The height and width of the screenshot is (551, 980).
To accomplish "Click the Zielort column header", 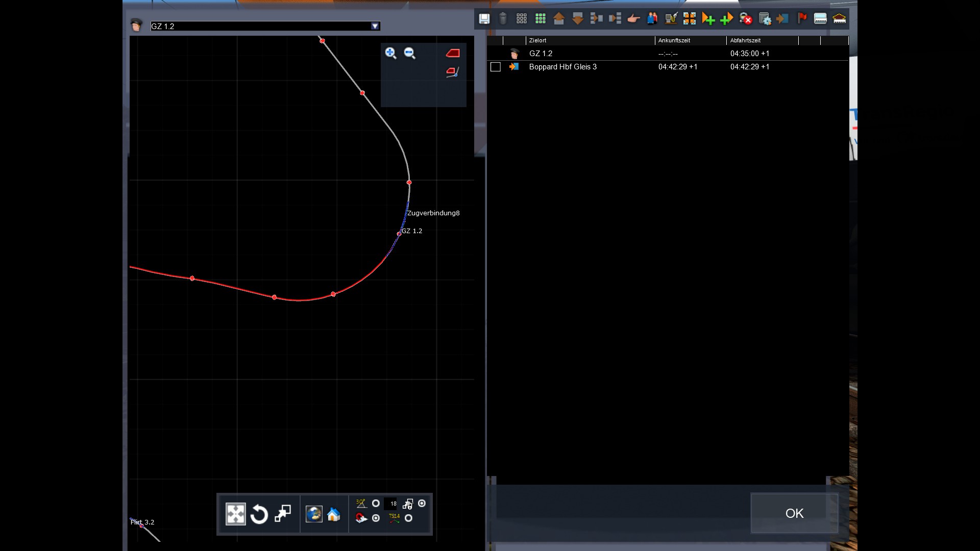I will pyautogui.click(x=590, y=40).
